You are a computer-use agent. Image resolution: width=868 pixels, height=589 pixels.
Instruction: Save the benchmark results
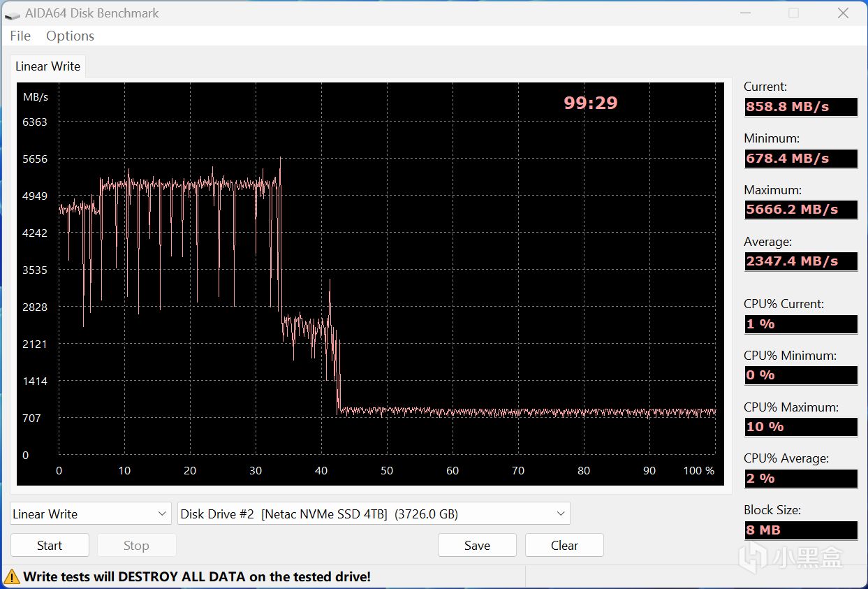[x=477, y=545]
